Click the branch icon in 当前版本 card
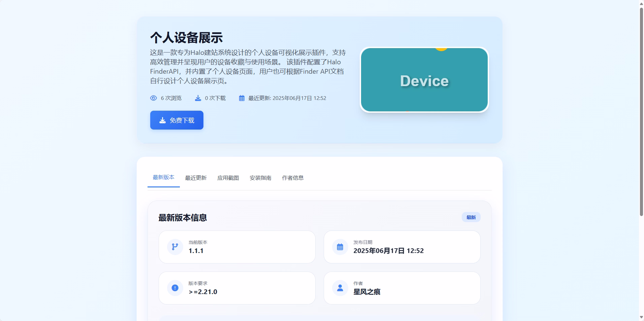644x321 pixels. 175,247
